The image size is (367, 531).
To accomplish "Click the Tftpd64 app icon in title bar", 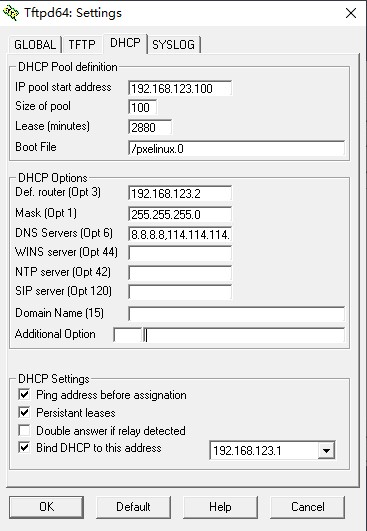I will click(10, 13).
